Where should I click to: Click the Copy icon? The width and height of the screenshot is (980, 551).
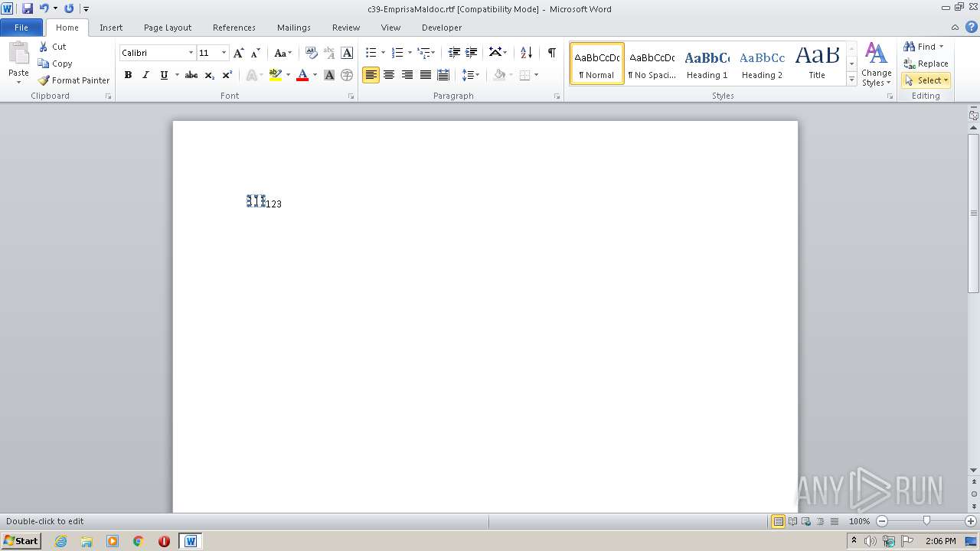coord(44,64)
